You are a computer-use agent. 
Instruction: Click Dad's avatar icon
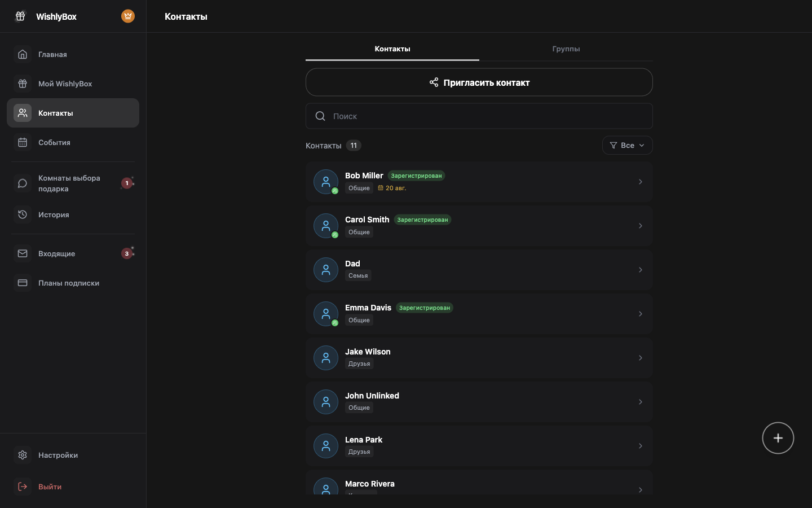click(x=326, y=270)
